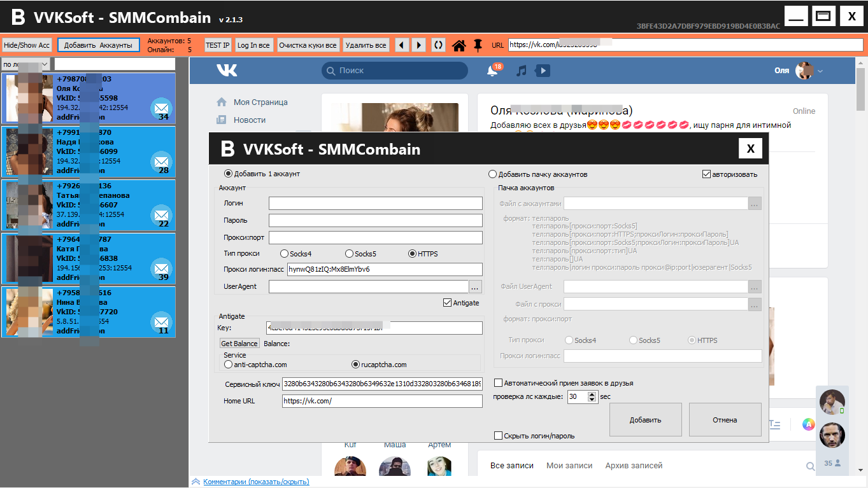This screenshot has height=488, width=868.
Task: Open 'Новости' in VK sidebar
Action: (x=249, y=120)
